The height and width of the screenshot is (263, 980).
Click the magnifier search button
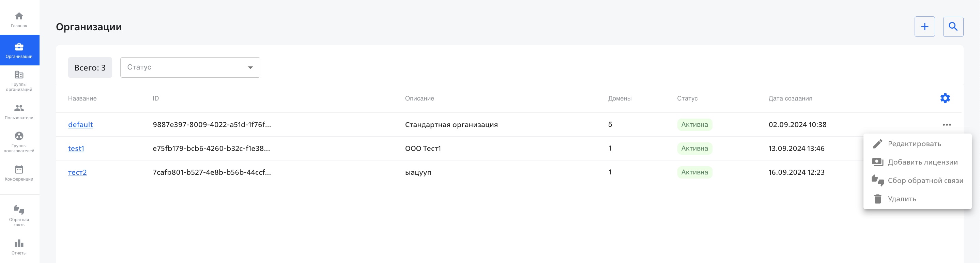click(x=953, y=27)
